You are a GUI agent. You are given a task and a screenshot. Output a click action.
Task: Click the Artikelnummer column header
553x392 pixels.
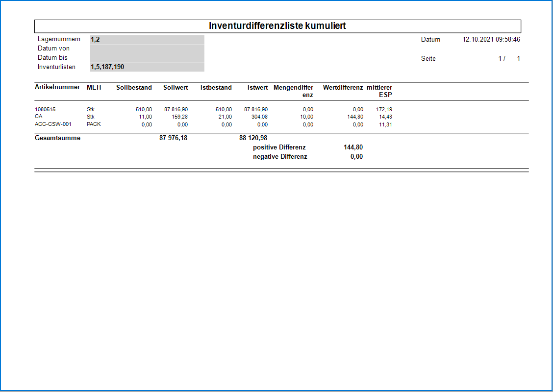coord(57,88)
